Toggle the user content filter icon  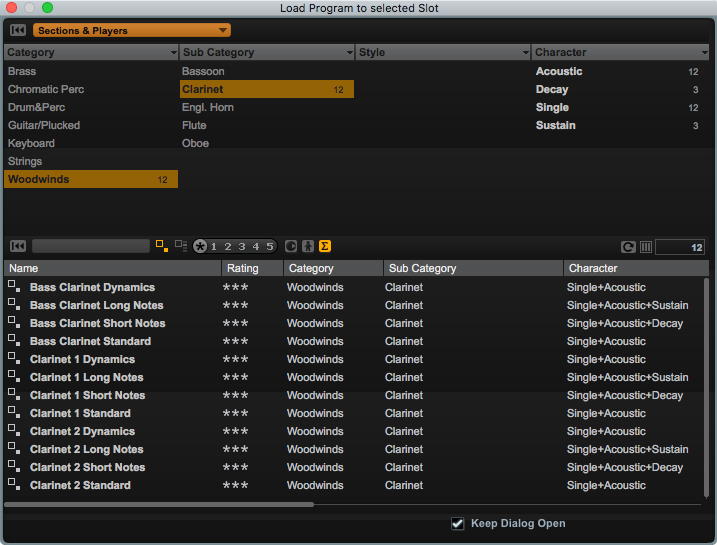click(x=308, y=246)
